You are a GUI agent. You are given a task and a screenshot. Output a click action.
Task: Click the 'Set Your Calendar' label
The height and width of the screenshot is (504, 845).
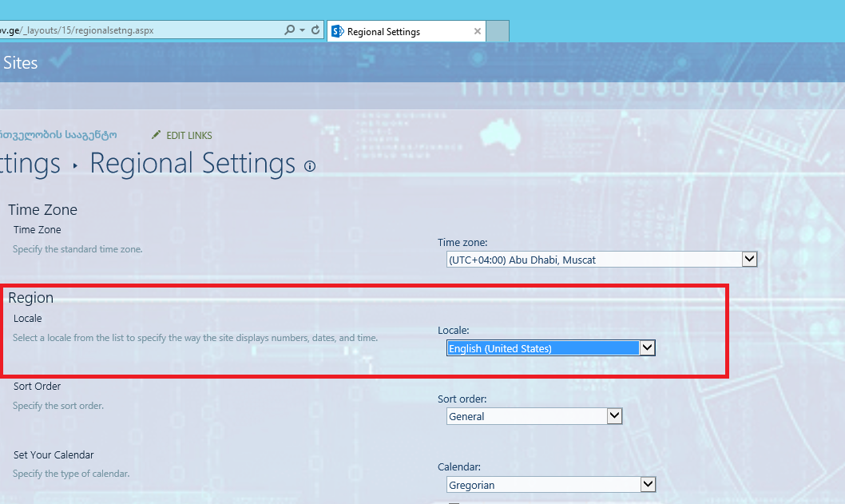[x=54, y=455]
